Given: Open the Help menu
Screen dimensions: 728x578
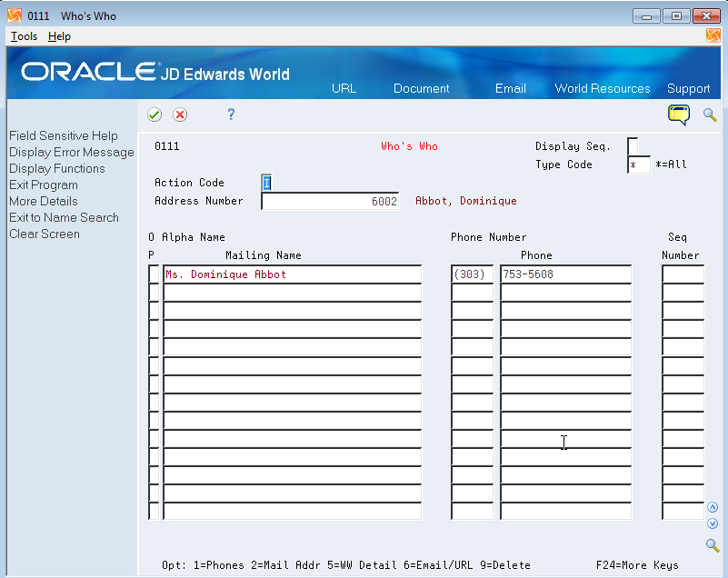Looking at the screenshot, I should 59,36.
